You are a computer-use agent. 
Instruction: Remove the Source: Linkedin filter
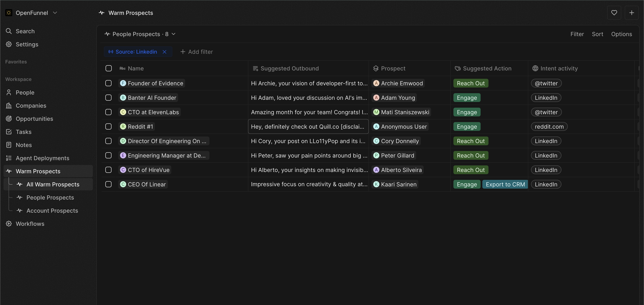165,52
